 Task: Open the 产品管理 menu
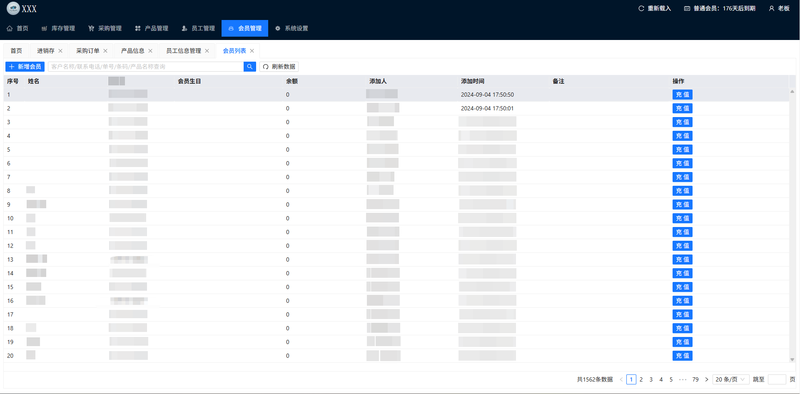click(x=152, y=29)
